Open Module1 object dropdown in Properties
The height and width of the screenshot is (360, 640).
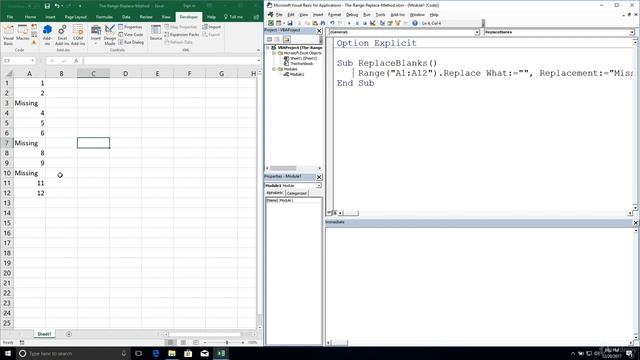click(x=319, y=186)
